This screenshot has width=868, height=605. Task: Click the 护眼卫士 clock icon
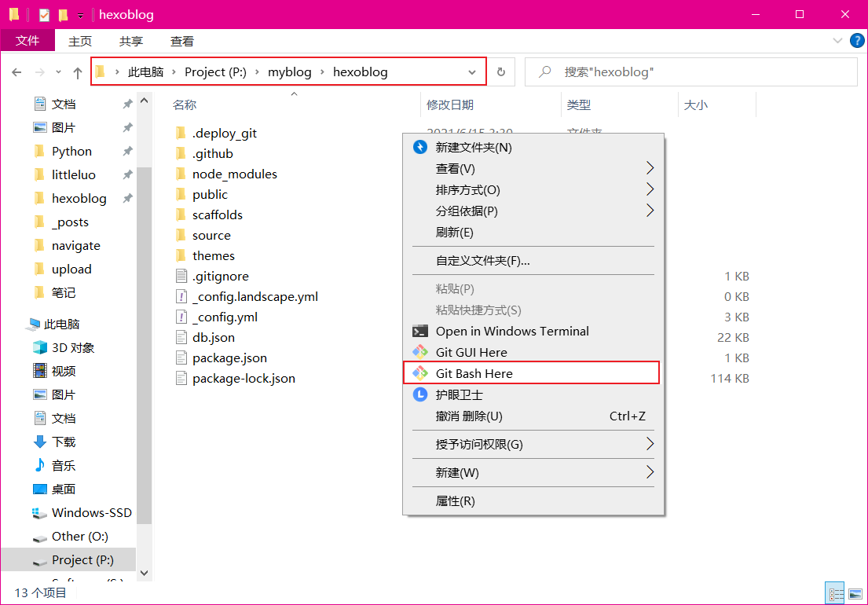[420, 394]
